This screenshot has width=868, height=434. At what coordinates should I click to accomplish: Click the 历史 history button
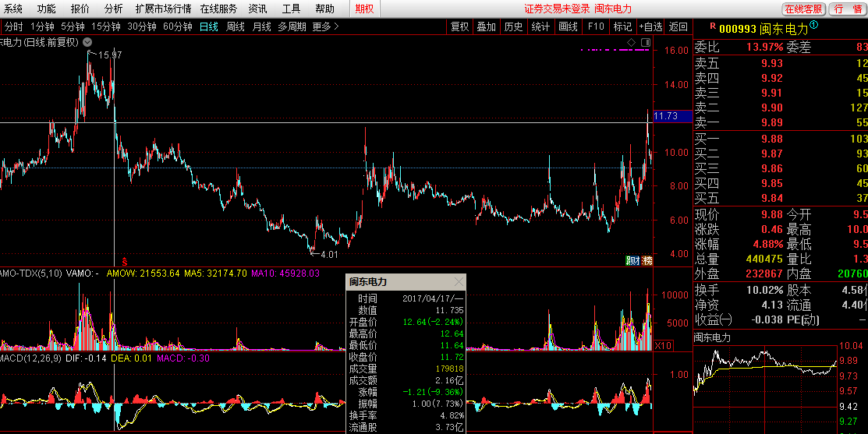514,26
